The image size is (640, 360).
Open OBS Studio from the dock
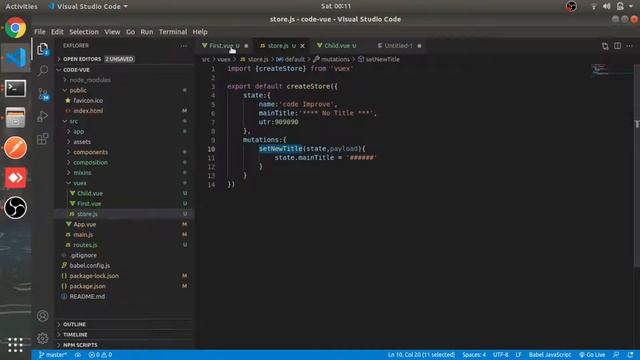click(16, 208)
